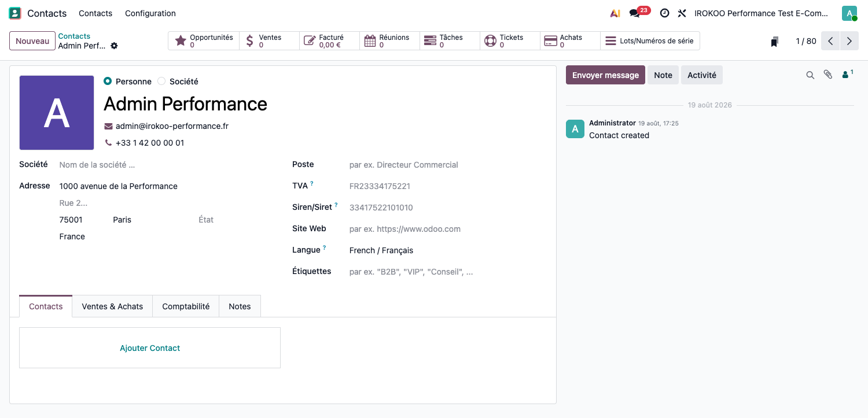Open the France country dropdown
Image resolution: width=868 pixels, height=418 pixels.
pos(165,236)
